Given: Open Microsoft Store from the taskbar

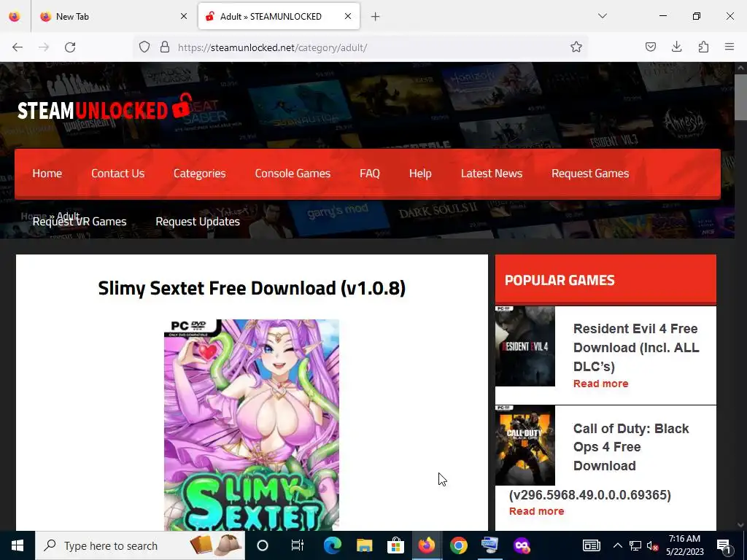Looking at the screenshot, I should point(395,545).
